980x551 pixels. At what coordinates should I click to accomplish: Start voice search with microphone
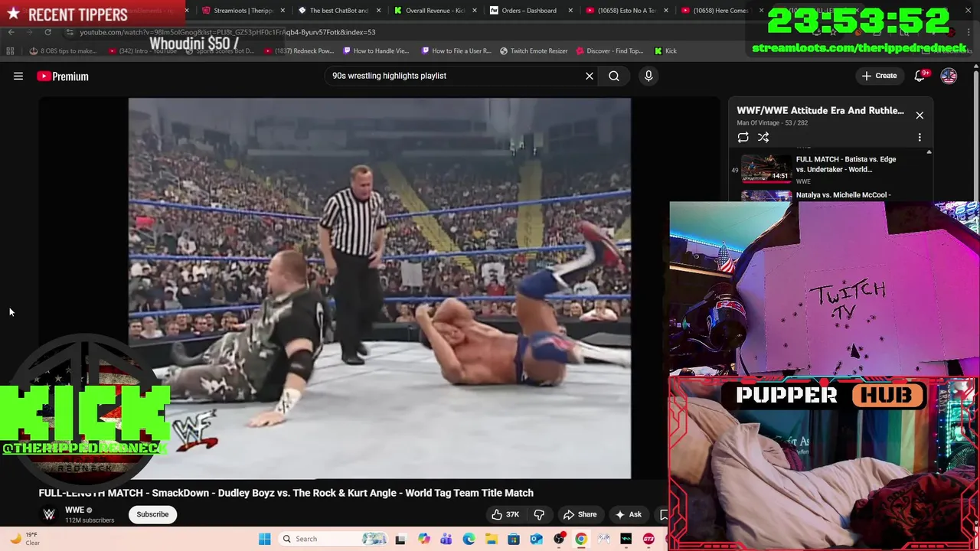pos(648,76)
